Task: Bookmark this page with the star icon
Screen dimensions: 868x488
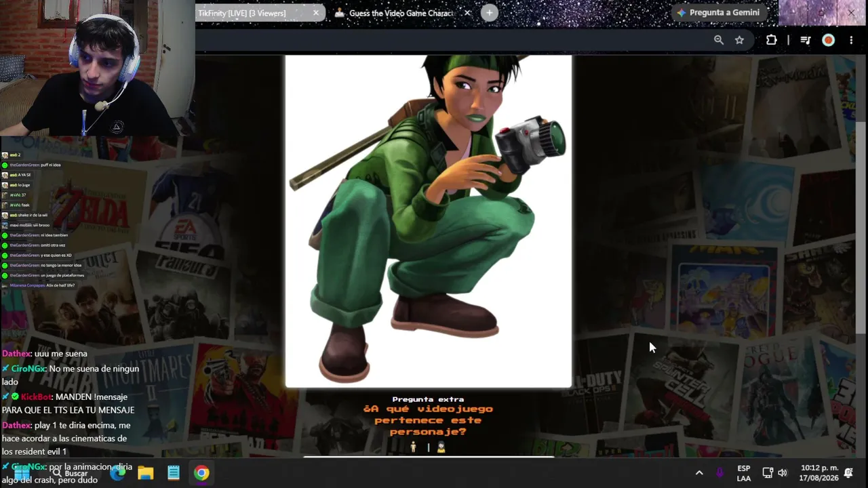Action: [x=739, y=40]
